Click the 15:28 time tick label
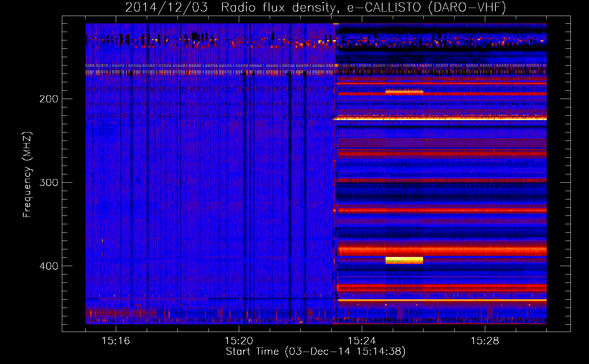Screen dimensions: 589x364 click(485, 341)
